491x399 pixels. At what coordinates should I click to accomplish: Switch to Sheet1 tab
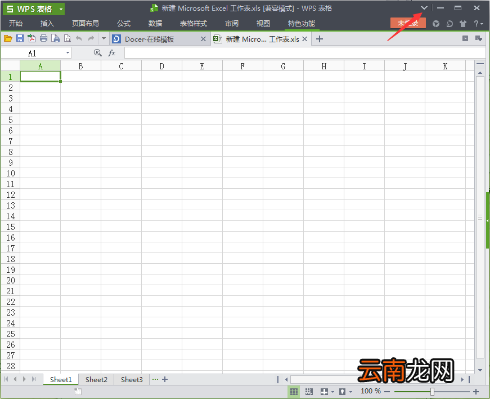click(61, 379)
